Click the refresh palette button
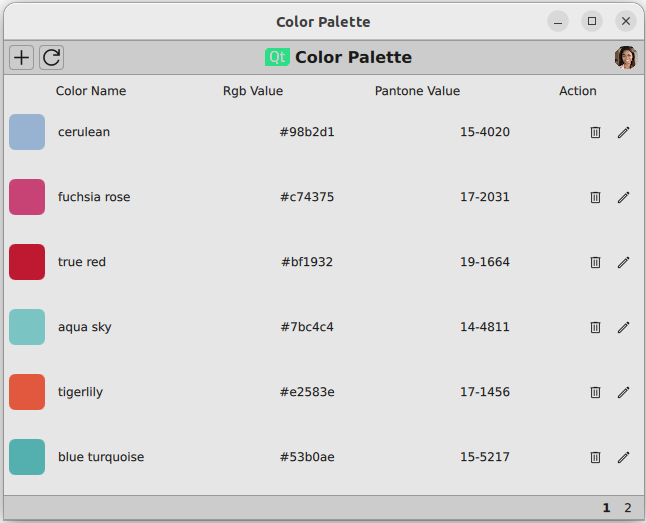646x523 pixels. 51,57
